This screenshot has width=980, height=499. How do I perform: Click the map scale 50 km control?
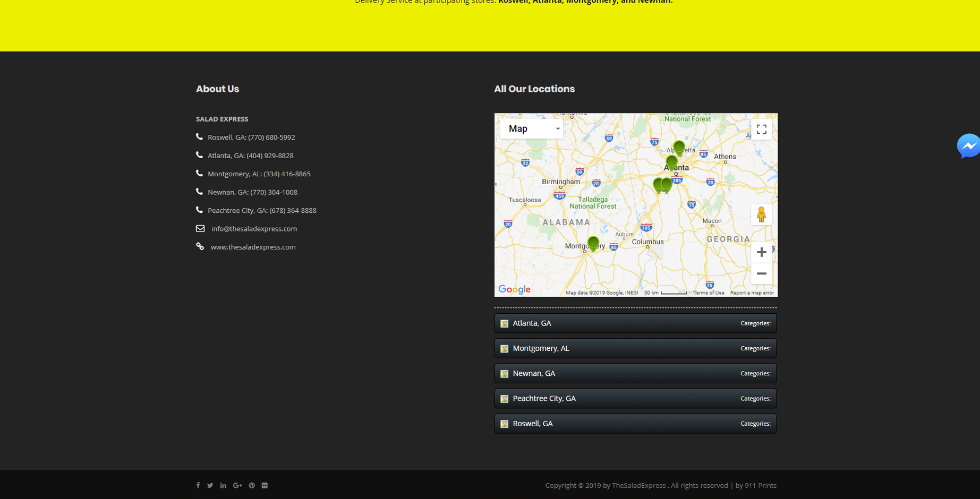665,292
